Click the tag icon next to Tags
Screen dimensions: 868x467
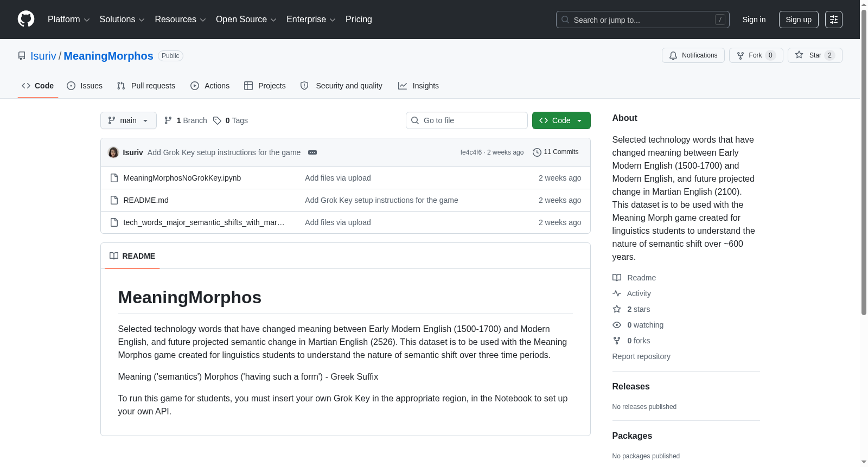click(217, 120)
